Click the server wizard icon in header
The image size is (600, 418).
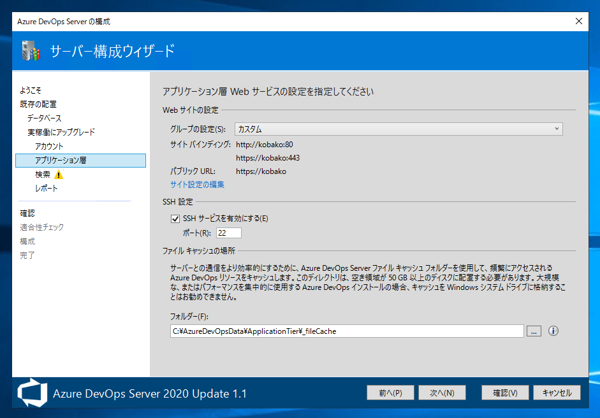click(31, 51)
